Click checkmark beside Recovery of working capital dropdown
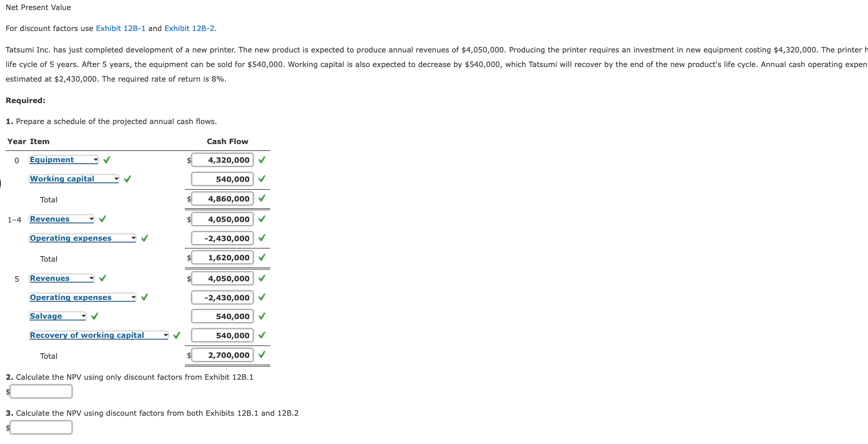This screenshot has height=444, width=868. (177, 335)
